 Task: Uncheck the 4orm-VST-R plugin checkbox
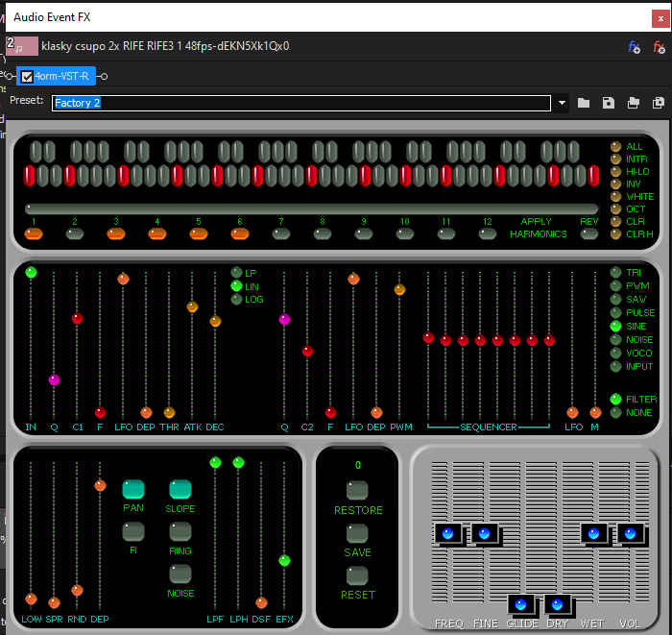pyautogui.click(x=27, y=77)
